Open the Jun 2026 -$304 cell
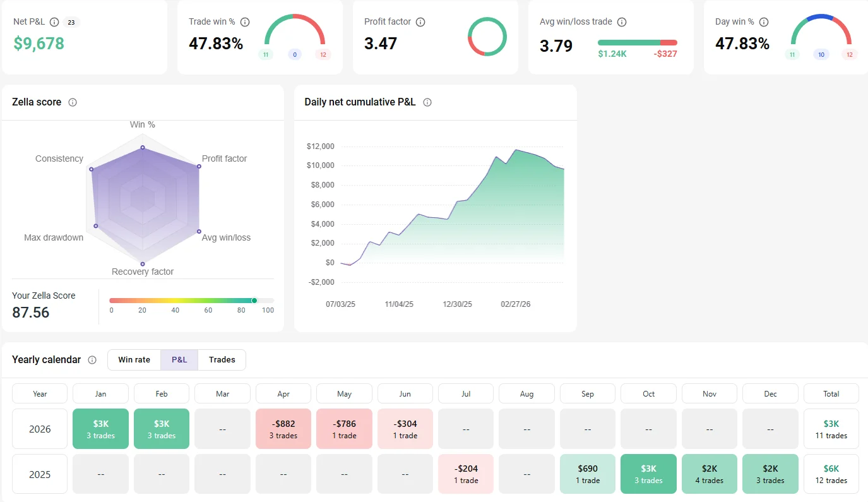868x502 pixels. 405,429
